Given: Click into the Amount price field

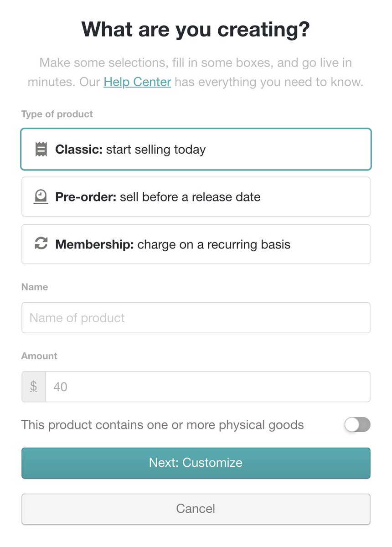Looking at the screenshot, I should pos(207,387).
